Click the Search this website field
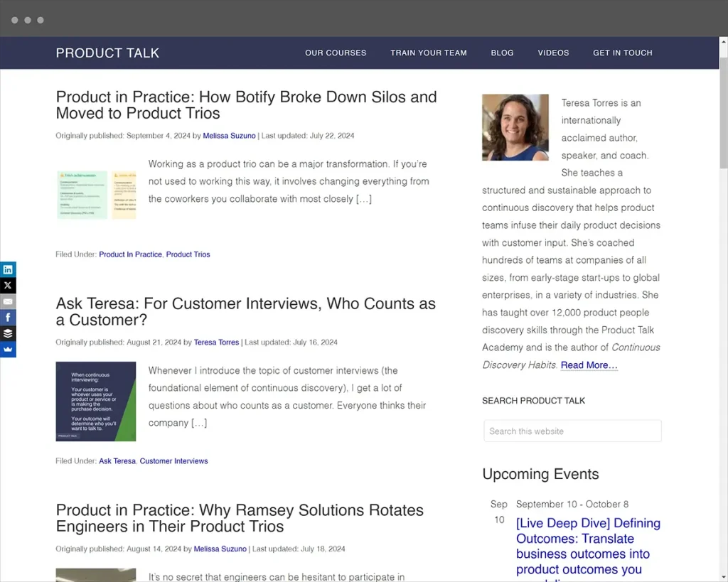 [572, 431]
